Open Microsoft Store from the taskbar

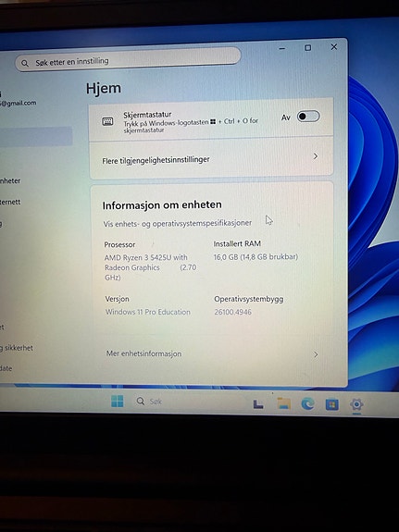tap(331, 404)
